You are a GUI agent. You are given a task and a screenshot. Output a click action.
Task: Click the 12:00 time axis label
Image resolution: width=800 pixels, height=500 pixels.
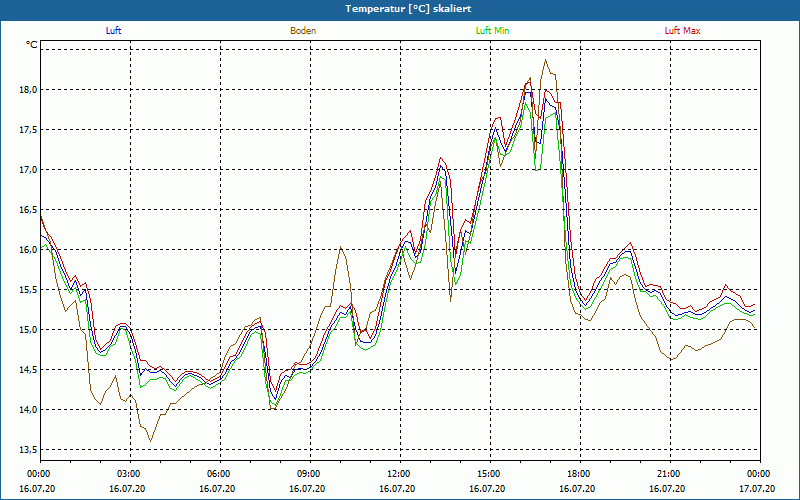point(400,473)
